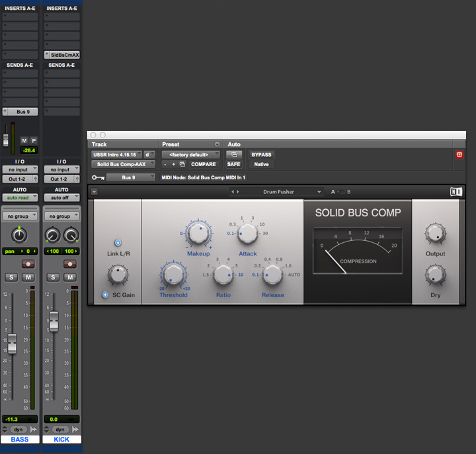Image resolution: width=476 pixels, height=454 pixels.
Task: Click the insert position d selector
Action: pyautogui.click(x=149, y=155)
